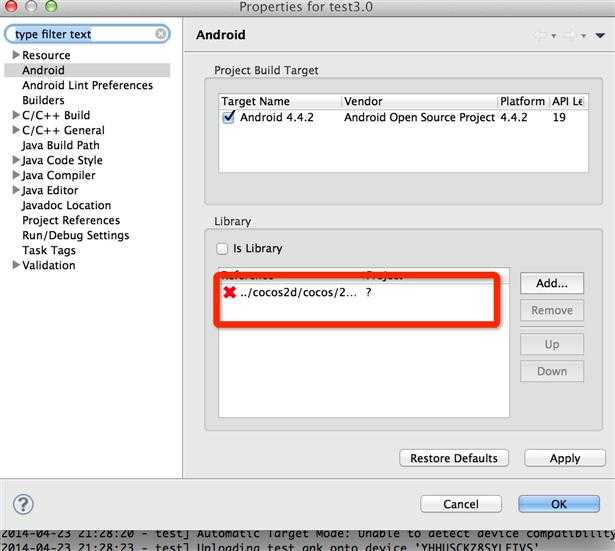Viewport: 615px width, 551px height.
Task: Select Project References page
Action: point(71,220)
